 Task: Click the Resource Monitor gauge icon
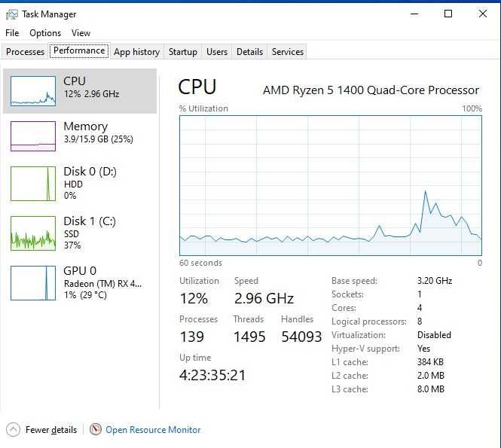(96, 430)
